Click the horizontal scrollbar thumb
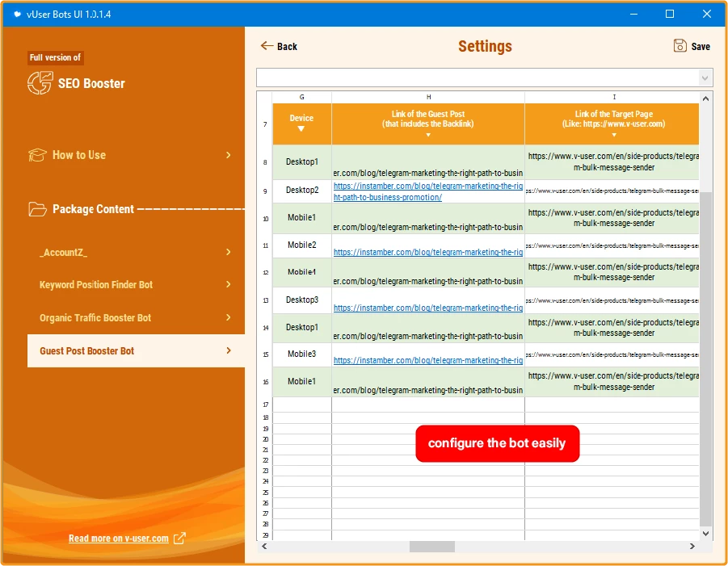Image resolution: width=728 pixels, height=566 pixels. (x=431, y=547)
